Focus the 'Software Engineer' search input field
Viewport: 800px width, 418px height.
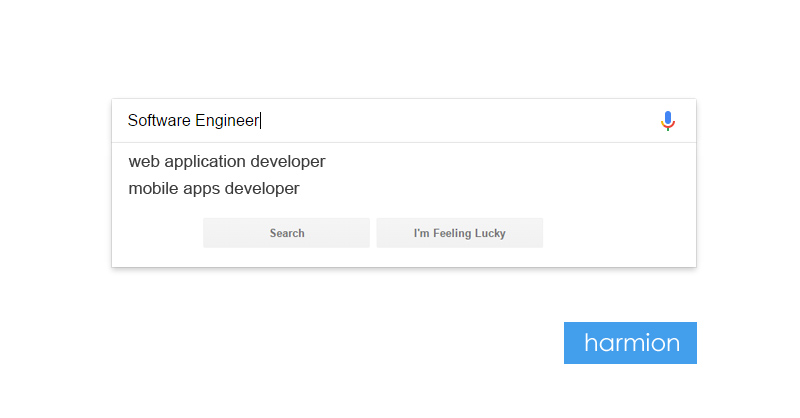388,121
